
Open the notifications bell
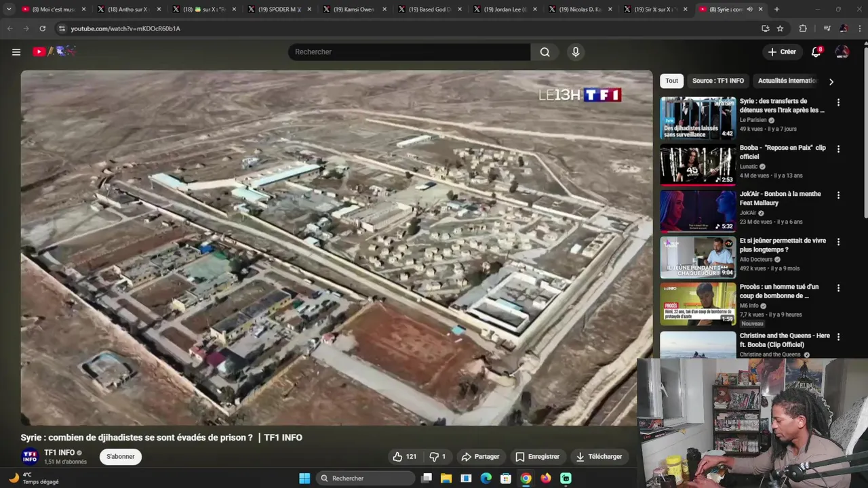coord(817,52)
